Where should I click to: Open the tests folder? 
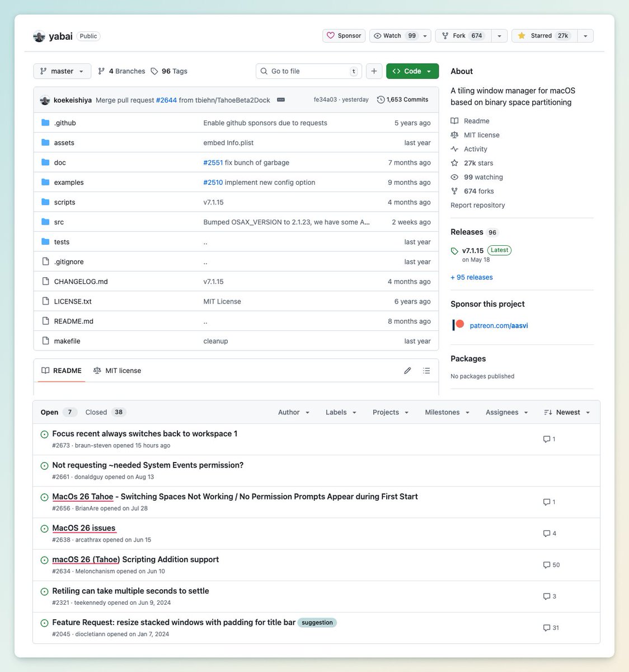click(x=62, y=242)
